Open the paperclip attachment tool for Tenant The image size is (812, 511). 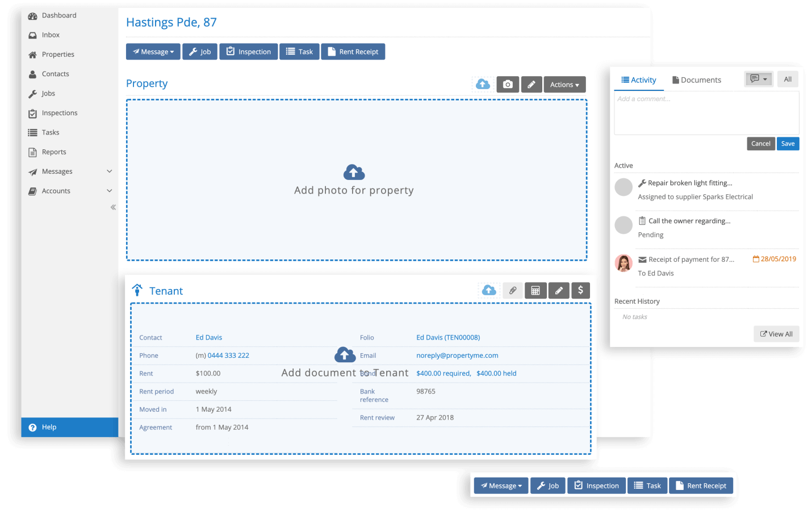(512, 290)
